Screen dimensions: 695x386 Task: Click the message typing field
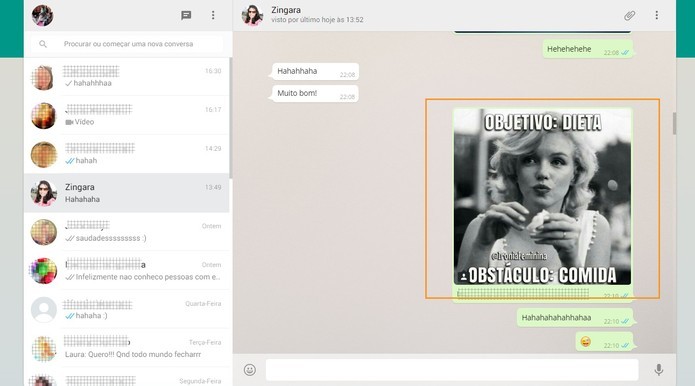tap(452, 370)
